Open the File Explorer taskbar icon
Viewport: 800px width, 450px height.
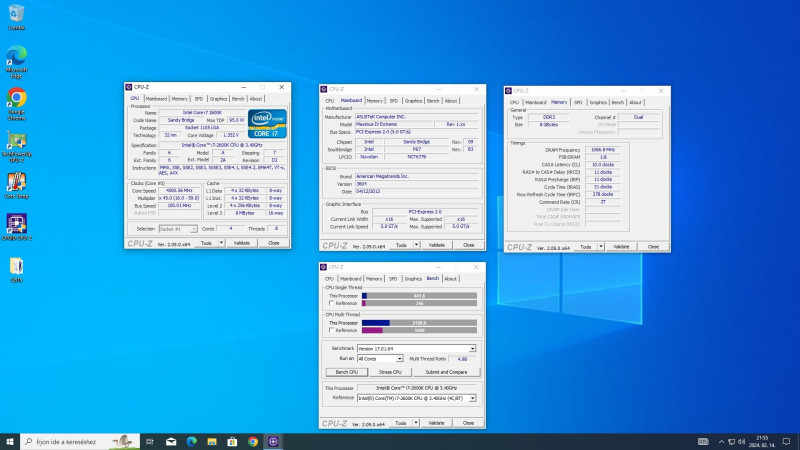click(211, 441)
